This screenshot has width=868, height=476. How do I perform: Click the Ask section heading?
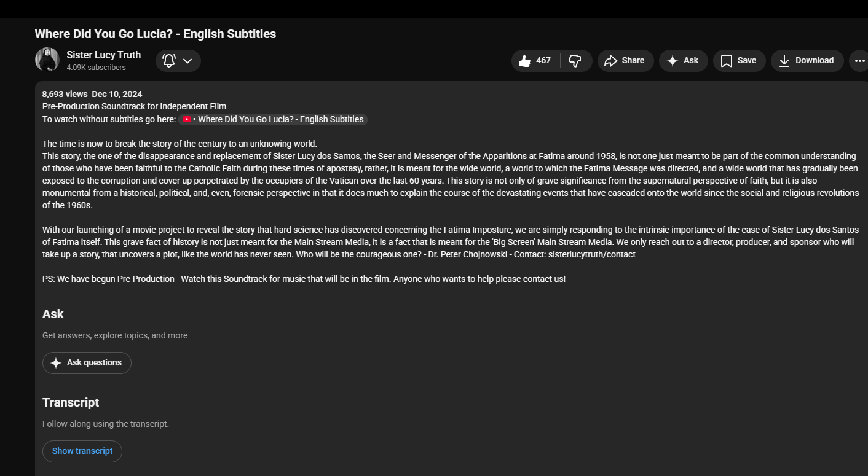[53, 314]
